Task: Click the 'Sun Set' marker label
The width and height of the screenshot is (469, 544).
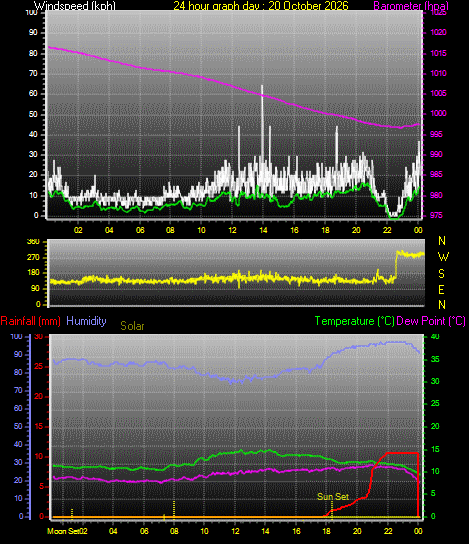Action: pyautogui.click(x=333, y=496)
